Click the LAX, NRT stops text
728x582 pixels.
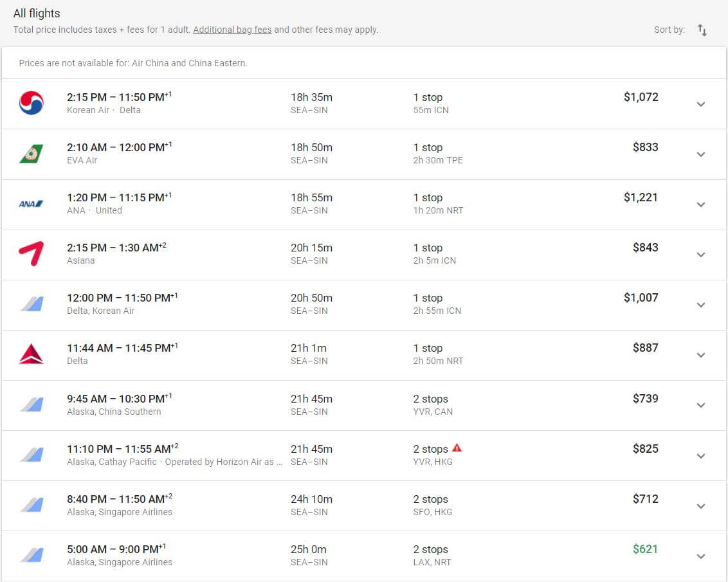click(432, 562)
